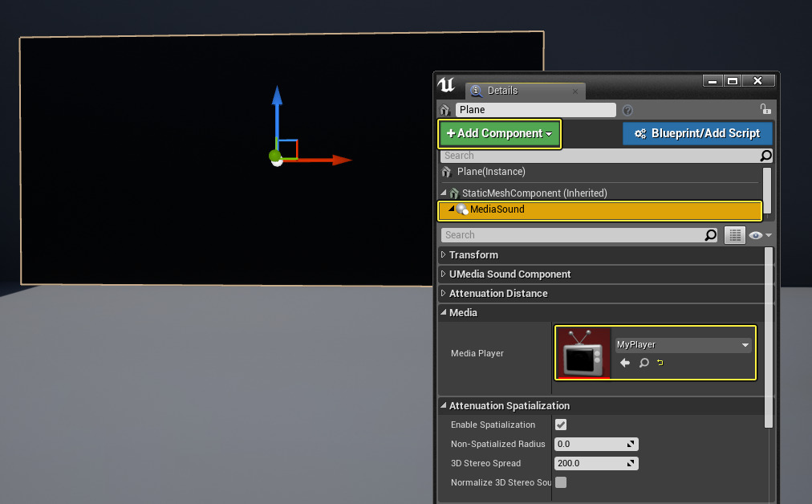Image resolution: width=812 pixels, height=504 pixels.
Task: Click the red X-axis gizmo arrow
Action: 340,160
